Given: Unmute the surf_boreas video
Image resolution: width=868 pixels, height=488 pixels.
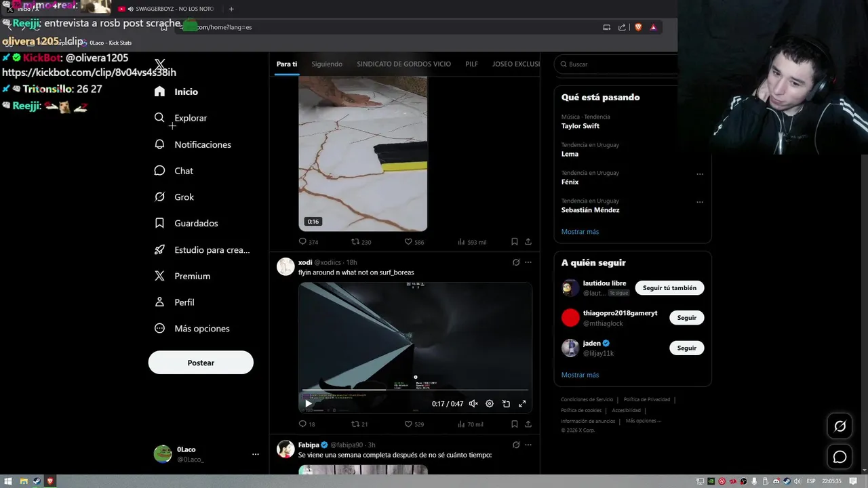Looking at the screenshot, I should (473, 403).
